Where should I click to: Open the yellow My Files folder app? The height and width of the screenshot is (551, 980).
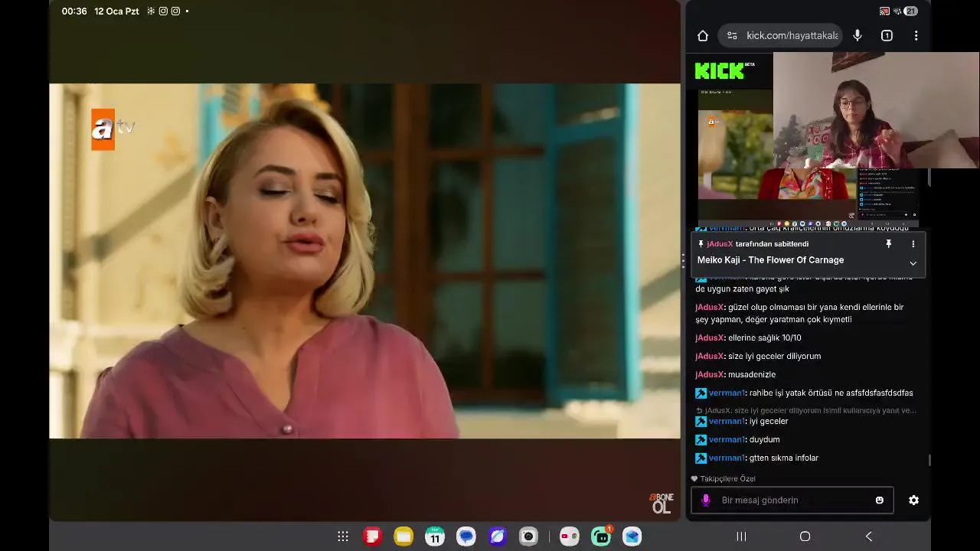(x=403, y=536)
